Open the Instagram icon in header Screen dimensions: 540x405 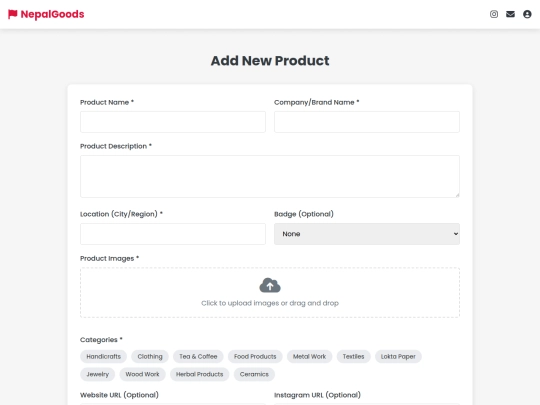(x=494, y=14)
